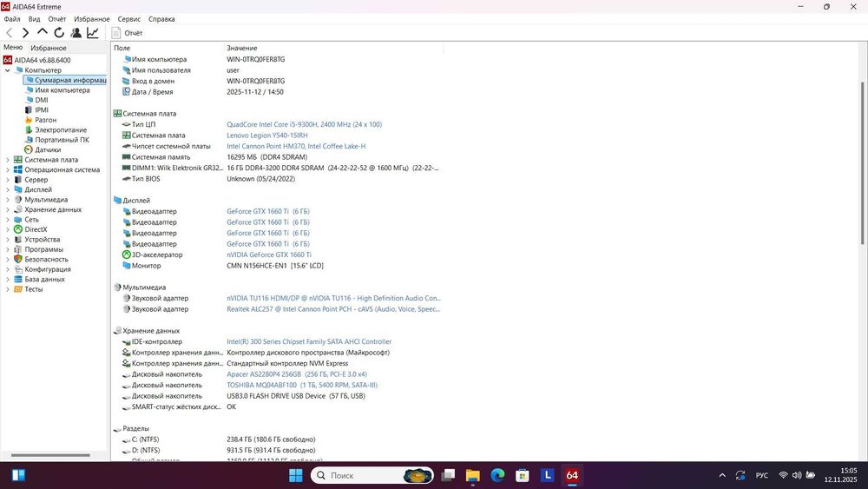Open the Apacer AS2280P4 256GB link

297,374
